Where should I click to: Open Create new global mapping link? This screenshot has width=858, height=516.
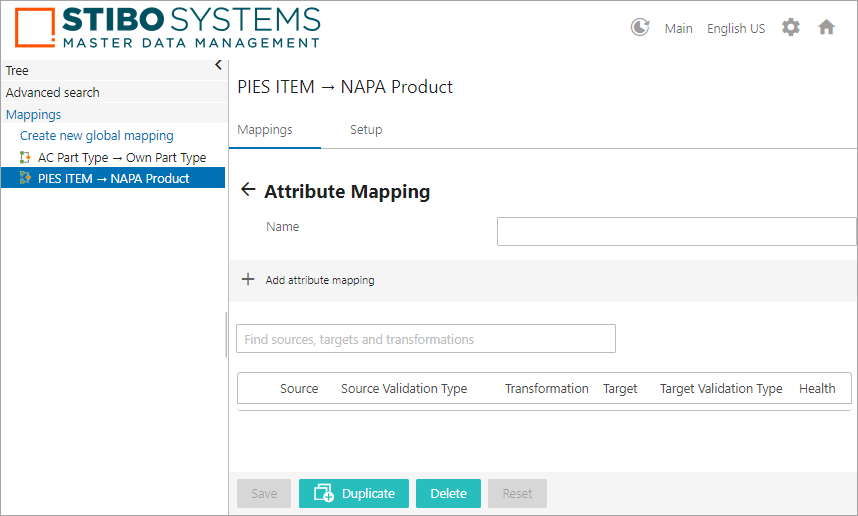point(97,136)
